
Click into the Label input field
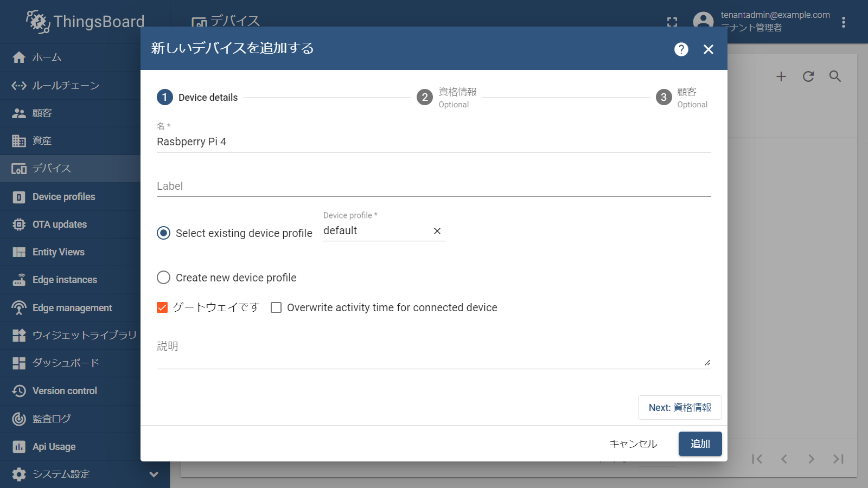pos(433,186)
